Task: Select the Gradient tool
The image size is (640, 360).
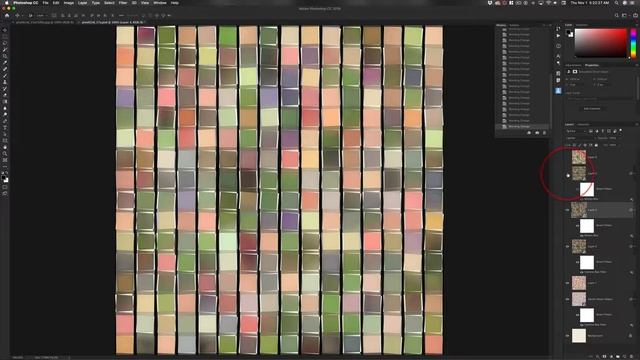Action: [x=5, y=102]
